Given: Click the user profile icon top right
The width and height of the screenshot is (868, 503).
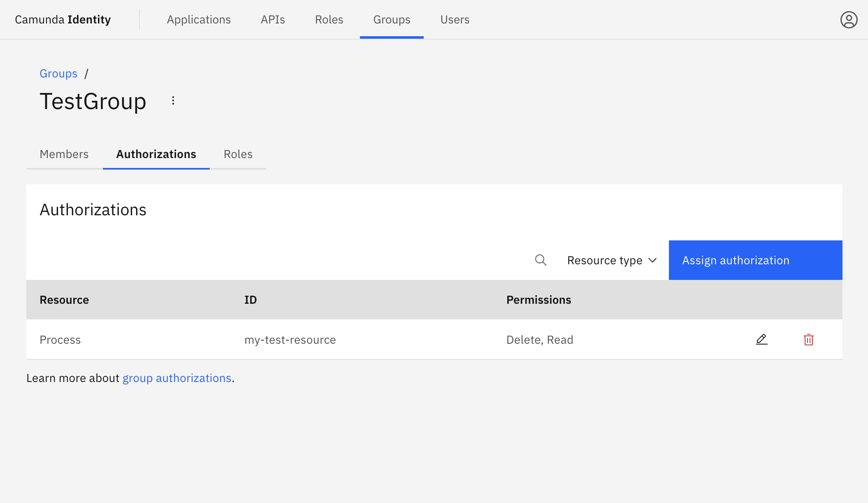Looking at the screenshot, I should [x=849, y=19].
